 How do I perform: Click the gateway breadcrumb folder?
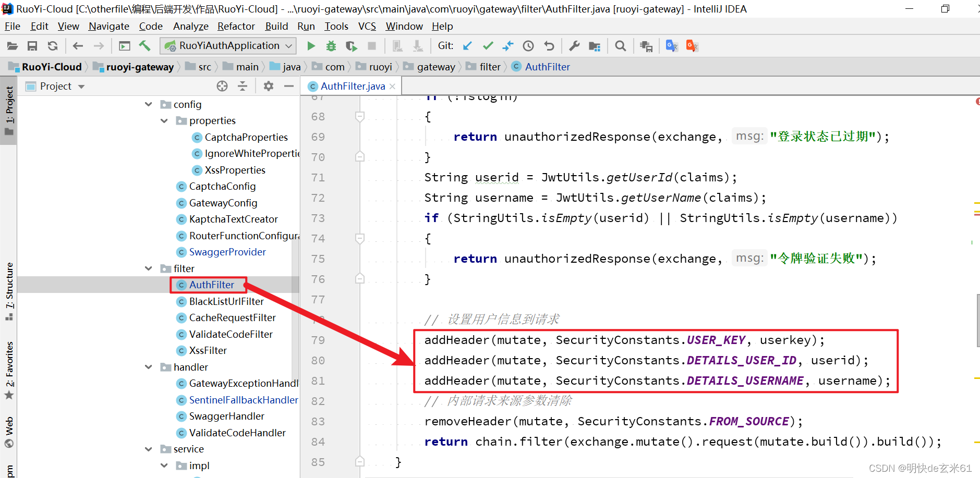pos(429,67)
